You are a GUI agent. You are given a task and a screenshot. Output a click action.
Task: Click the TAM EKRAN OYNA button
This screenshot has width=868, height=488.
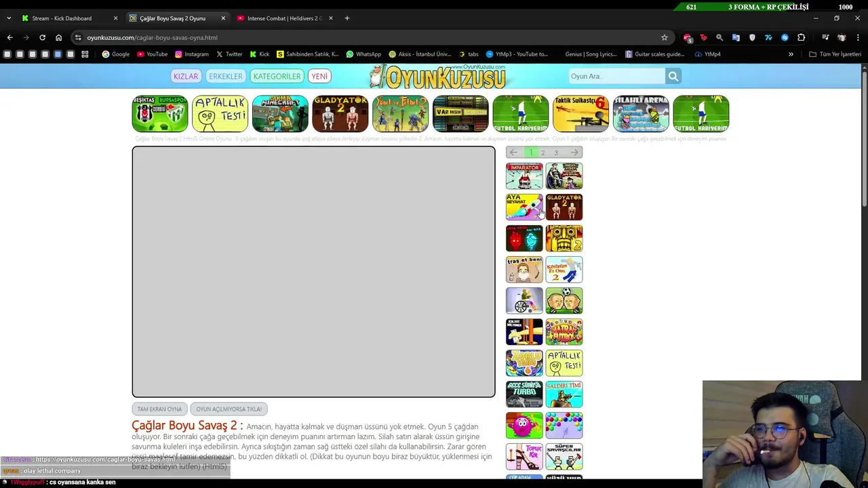point(159,409)
